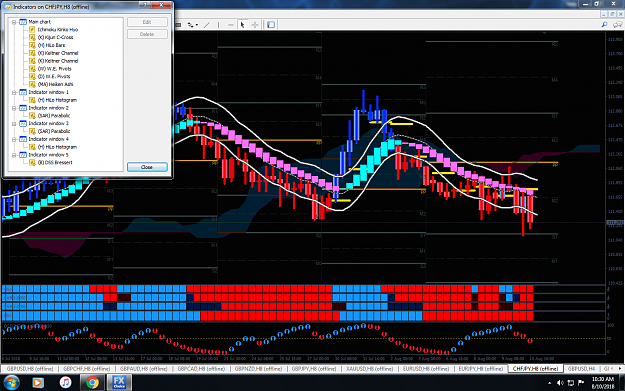Show hidden system tray icons
Viewport: 625px width, 391px height.
[550, 383]
